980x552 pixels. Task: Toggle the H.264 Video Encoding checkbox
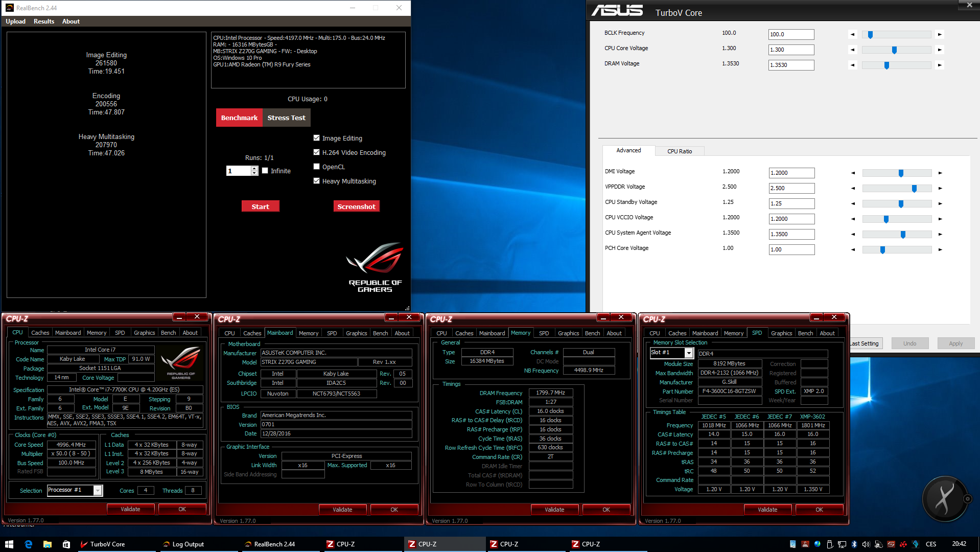click(316, 152)
